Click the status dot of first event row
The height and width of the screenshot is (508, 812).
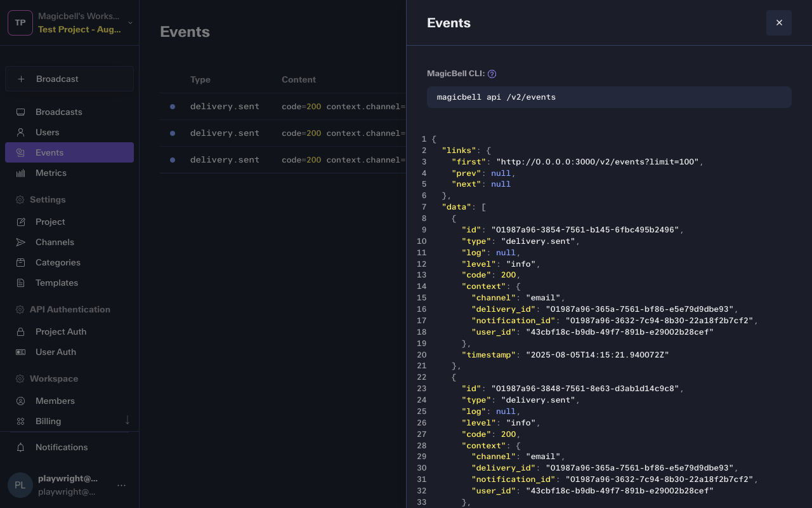[x=173, y=107]
